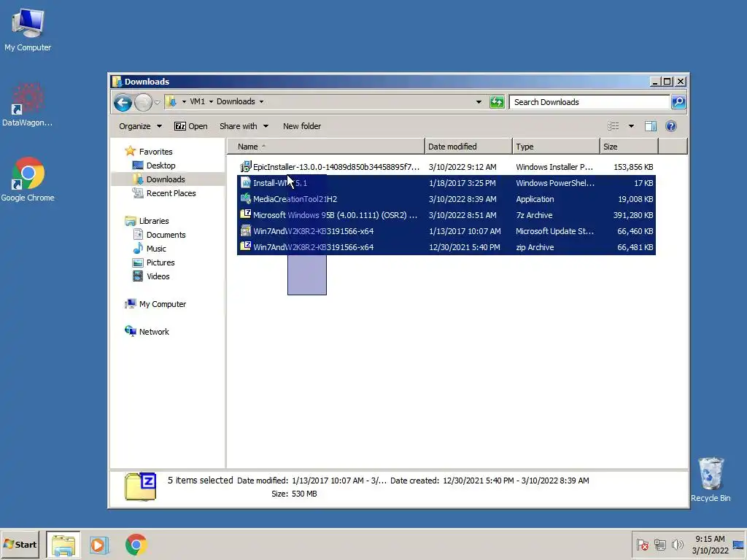Open the Action Center flag tray icon
This screenshot has height=560, width=747.
pos(642,545)
